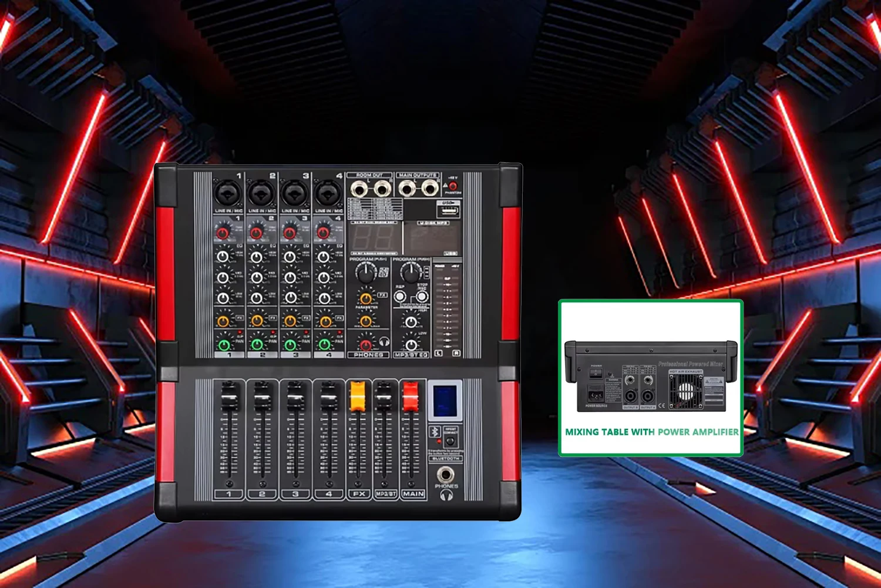Click the BLUETOOTH section label
The height and width of the screenshot is (588, 881).
click(446, 458)
